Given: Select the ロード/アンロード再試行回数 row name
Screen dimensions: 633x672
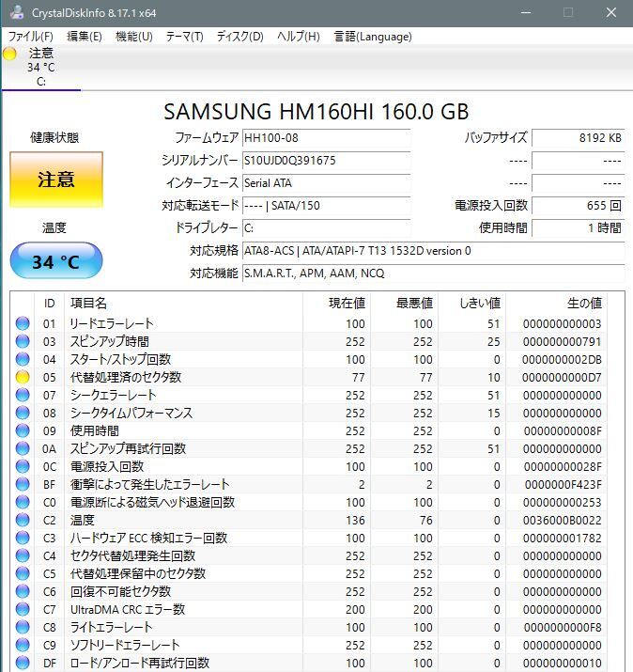Looking at the screenshot, I should 140,663.
